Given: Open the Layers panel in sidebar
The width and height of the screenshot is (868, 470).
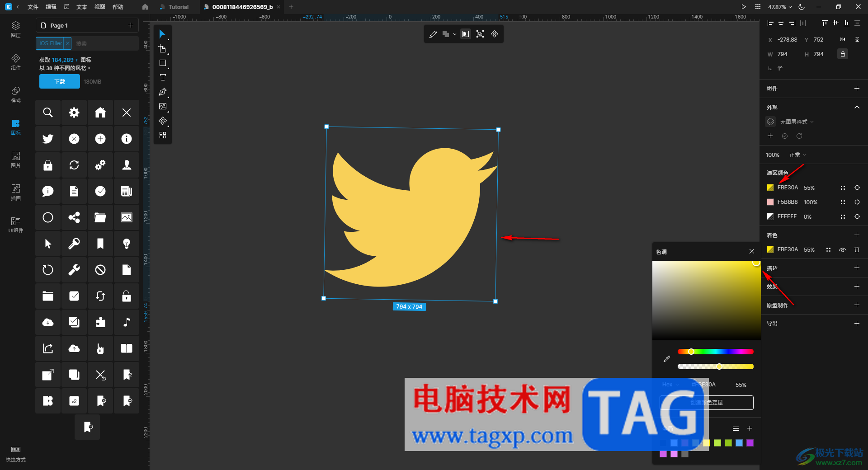Looking at the screenshot, I should 16,29.
